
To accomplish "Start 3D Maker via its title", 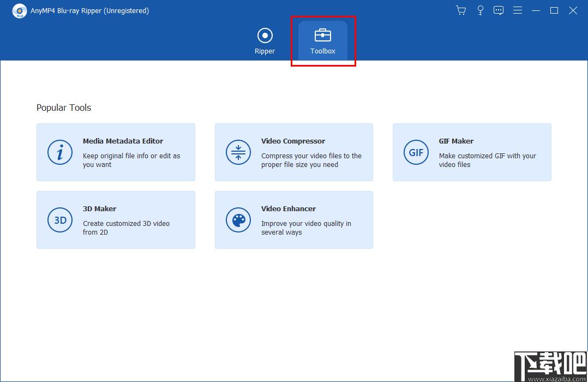I will (x=99, y=208).
